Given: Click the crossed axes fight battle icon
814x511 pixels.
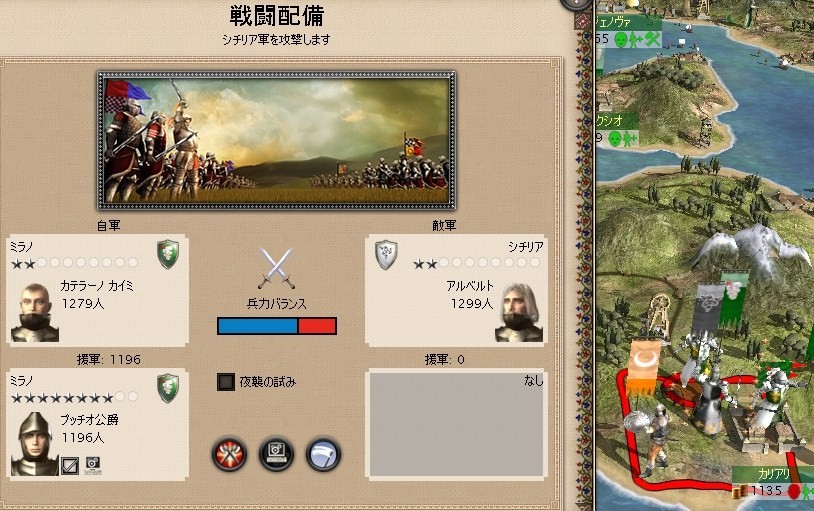Looking at the screenshot, I should point(229,454).
